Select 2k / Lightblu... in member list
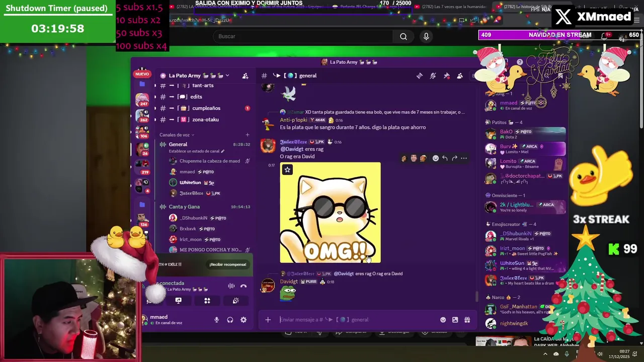Viewport: 644px width, 362px height. [525, 207]
